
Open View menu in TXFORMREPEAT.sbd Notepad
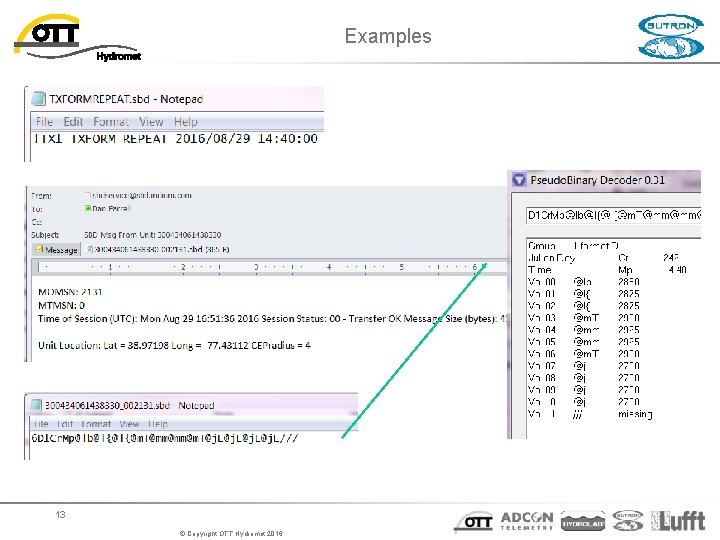coord(151,122)
